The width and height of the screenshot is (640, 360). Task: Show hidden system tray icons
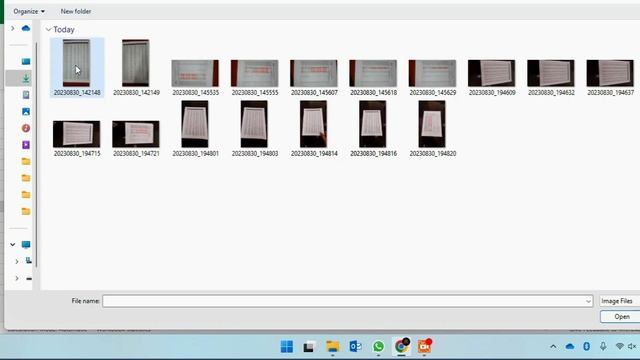click(553, 347)
